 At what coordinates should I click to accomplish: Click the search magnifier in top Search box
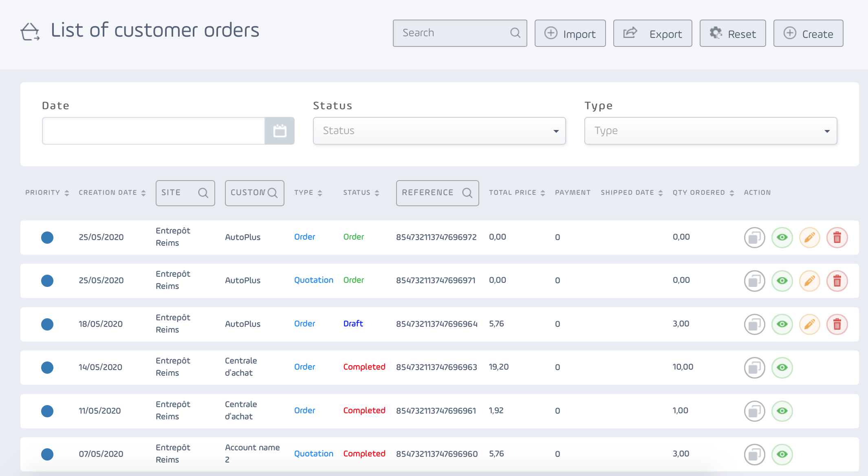(515, 33)
